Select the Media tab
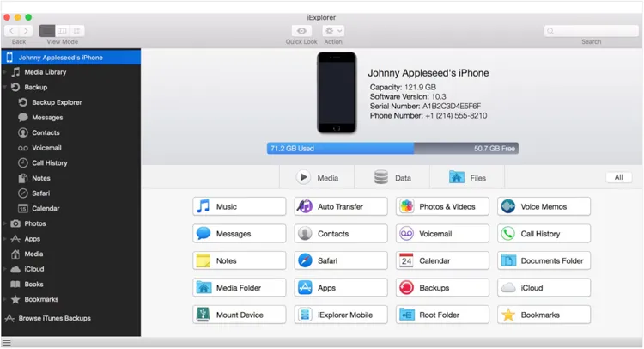The height and width of the screenshot is (349, 644). click(x=317, y=178)
